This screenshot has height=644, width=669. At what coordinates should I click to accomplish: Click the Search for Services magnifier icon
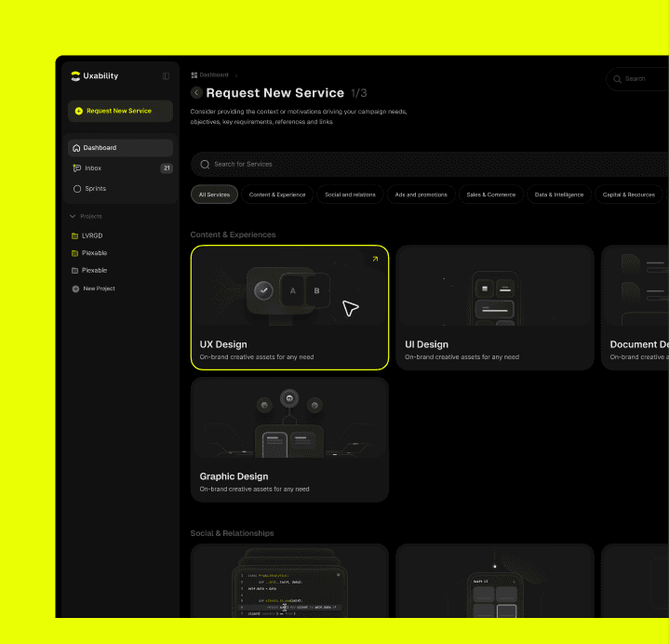[205, 165]
